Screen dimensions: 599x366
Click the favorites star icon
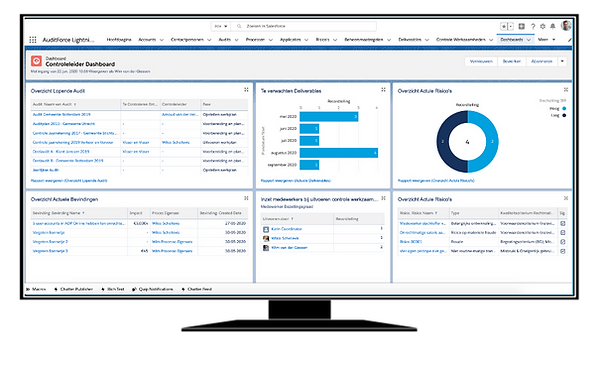point(504,26)
